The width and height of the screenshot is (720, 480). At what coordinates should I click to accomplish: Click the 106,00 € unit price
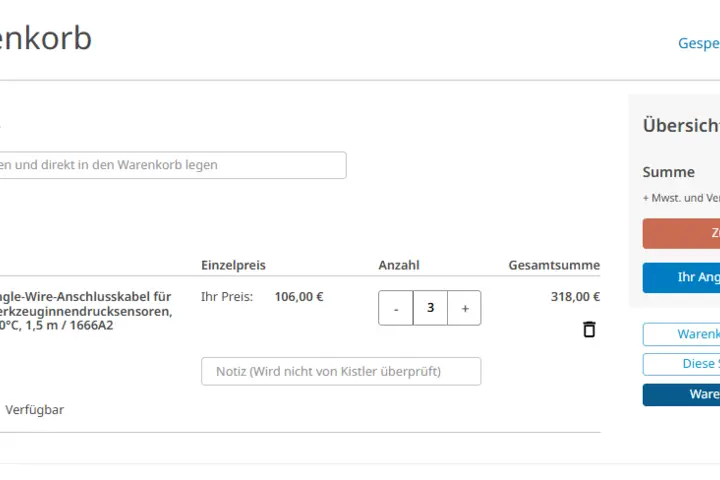click(299, 297)
